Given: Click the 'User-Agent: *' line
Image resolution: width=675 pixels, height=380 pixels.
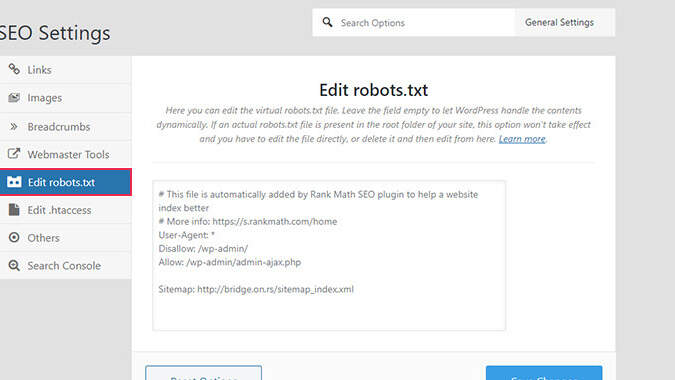Looking at the screenshot, I should (x=186, y=235).
